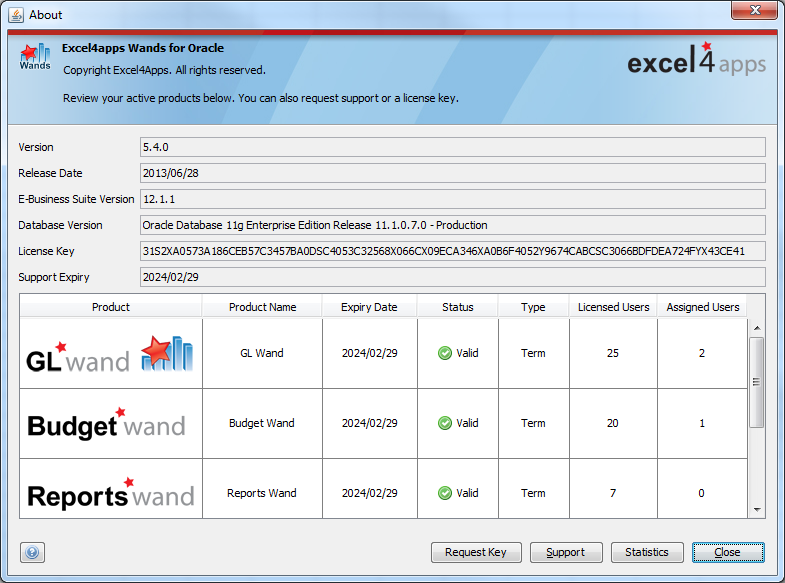The width and height of the screenshot is (785, 583).
Task: Sort by the Product Name column header
Action: pos(262,307)
